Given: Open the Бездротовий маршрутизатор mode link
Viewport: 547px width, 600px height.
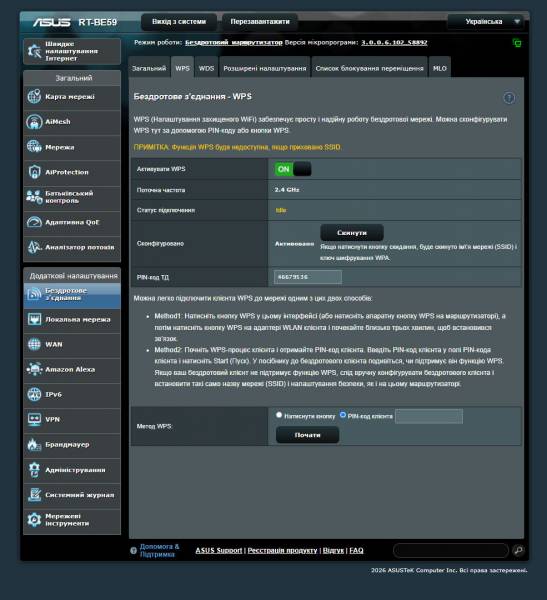Looking at the screenshot, I should (x=233, y=42).
